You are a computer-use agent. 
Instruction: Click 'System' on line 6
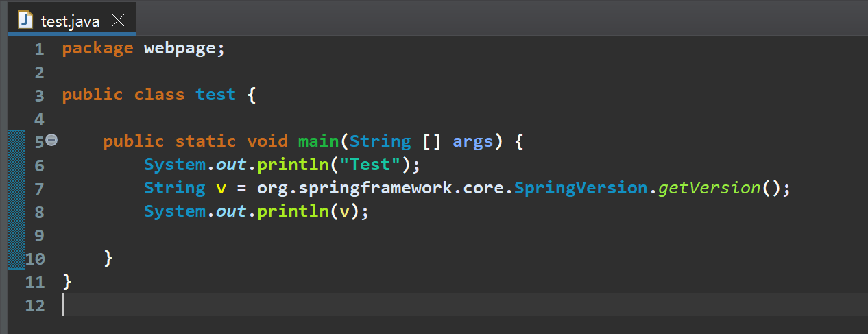coord(174,165)
